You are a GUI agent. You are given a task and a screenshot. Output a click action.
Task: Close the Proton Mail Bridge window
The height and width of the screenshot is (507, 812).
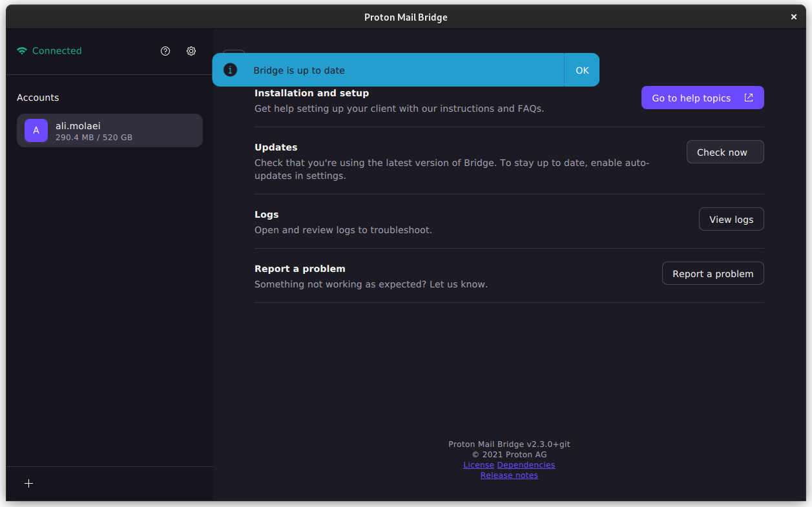pos(794,17)
